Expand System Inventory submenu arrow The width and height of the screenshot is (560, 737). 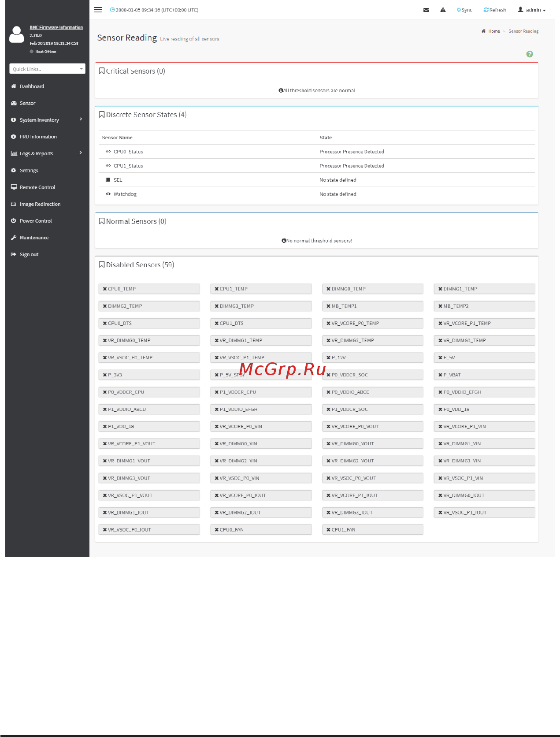81,119
